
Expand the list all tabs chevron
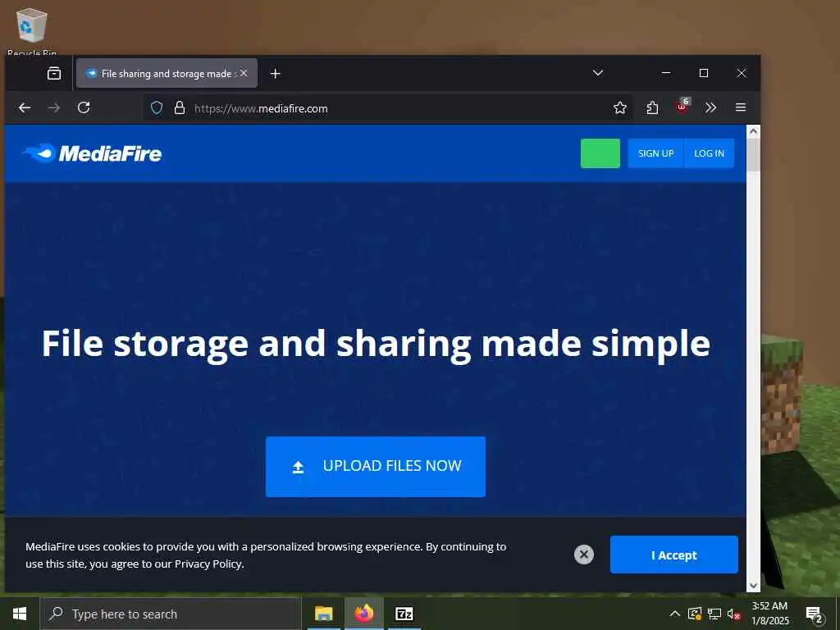coord(598,73)
